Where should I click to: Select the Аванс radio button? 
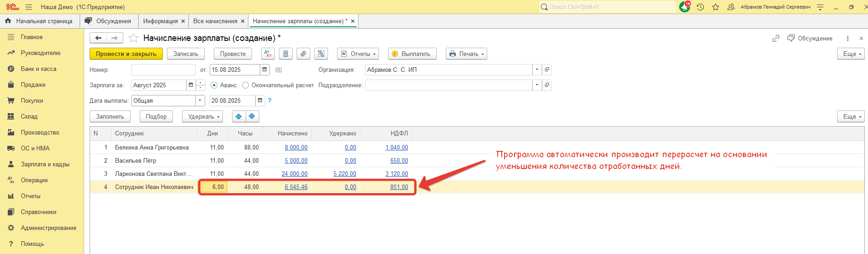tap(214, 85)
